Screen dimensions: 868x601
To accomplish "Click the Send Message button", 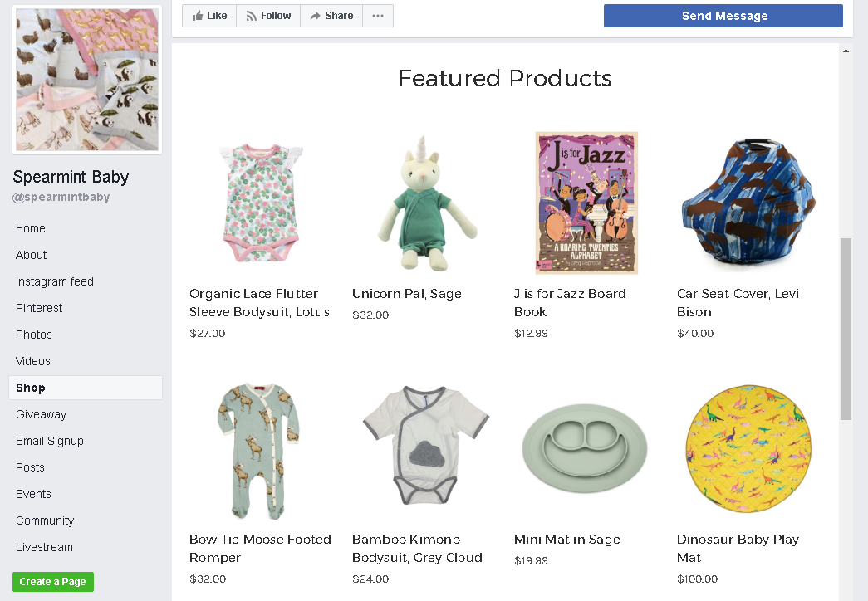I will (x=723, y=16).
